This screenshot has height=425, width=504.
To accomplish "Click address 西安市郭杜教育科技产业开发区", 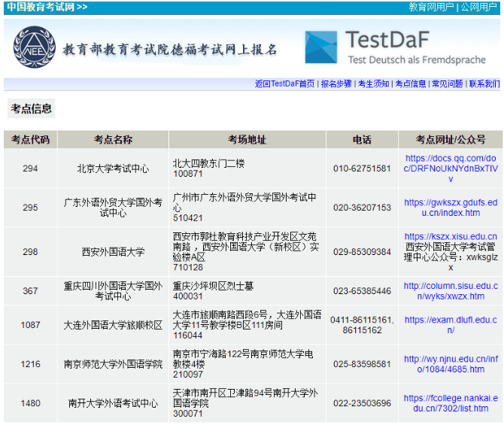I will tap(235, 237).
